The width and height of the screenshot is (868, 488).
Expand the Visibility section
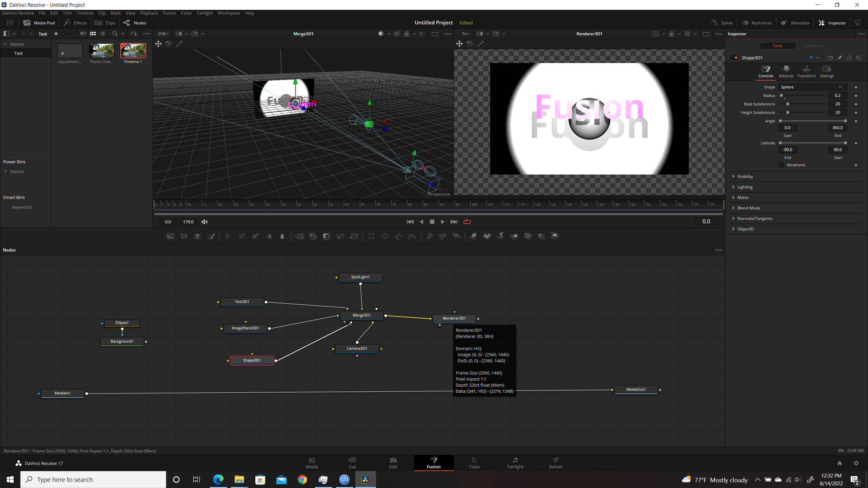click(796, 177)
